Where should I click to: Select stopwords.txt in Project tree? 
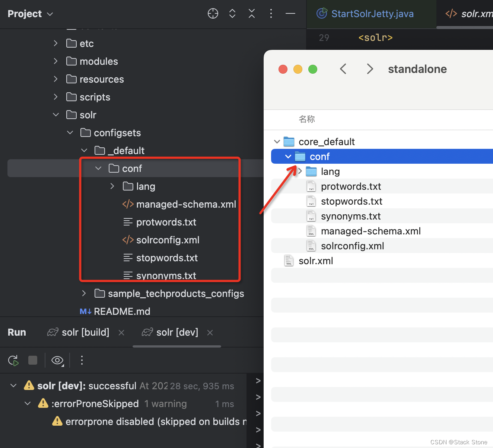pyautogui.click(x=167, y=258)
